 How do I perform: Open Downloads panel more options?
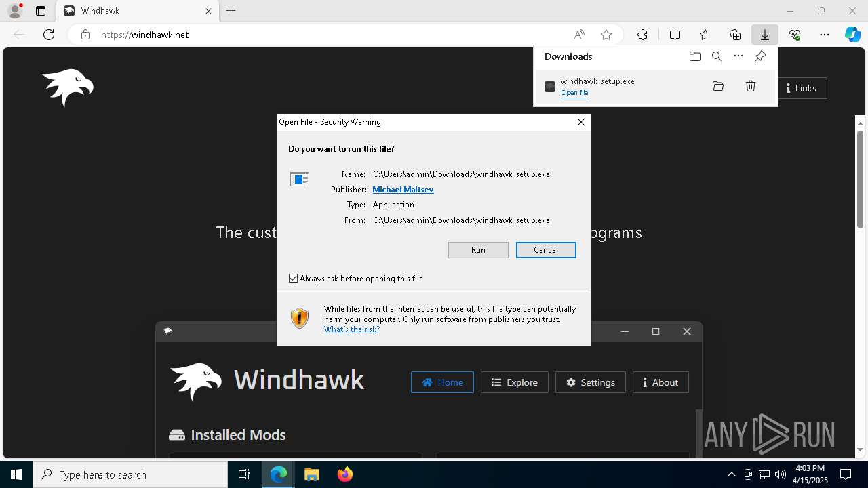(738, 56)
